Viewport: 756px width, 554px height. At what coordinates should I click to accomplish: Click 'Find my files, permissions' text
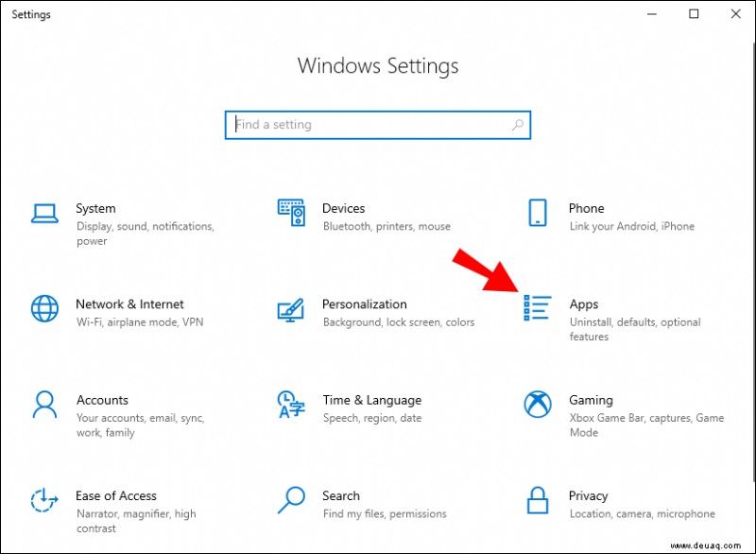point(385,514)
